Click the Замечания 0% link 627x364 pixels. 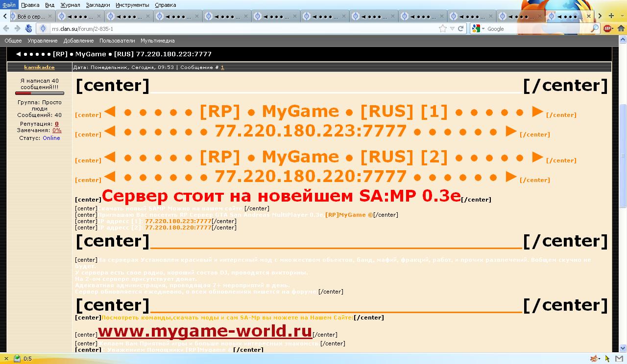[x=57, y=130]
